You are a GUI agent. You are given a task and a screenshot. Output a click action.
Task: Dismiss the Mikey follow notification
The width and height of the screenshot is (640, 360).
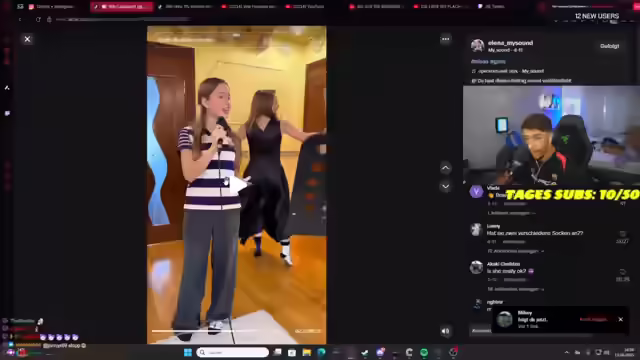click(620, 319)
